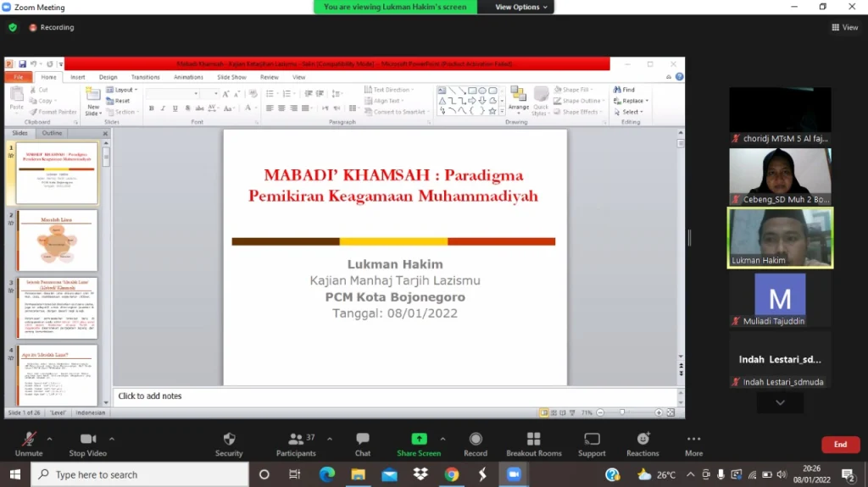
Task: Click Reset slide button
Action: (118, 101)
